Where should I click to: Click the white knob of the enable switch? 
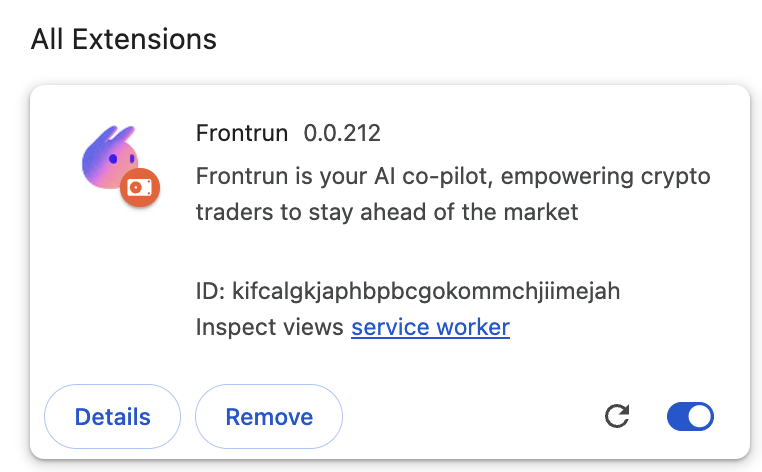tap(700, 416)
